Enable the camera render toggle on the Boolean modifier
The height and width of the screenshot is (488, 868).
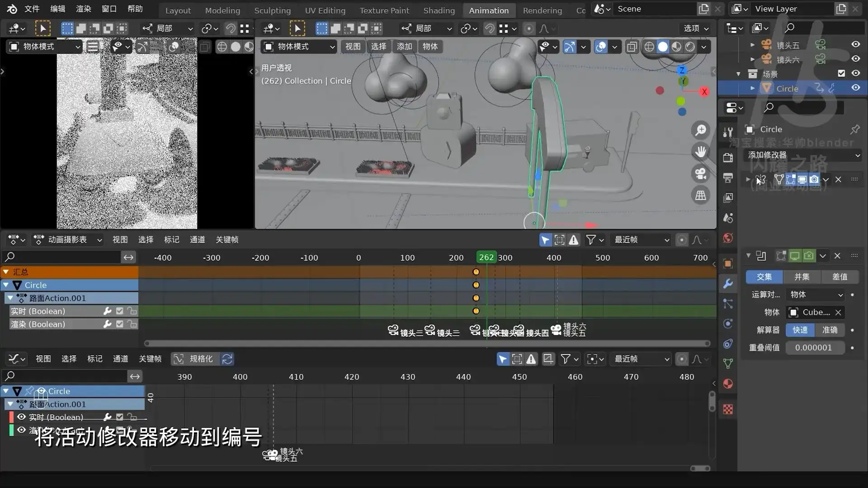coord(814,179)
